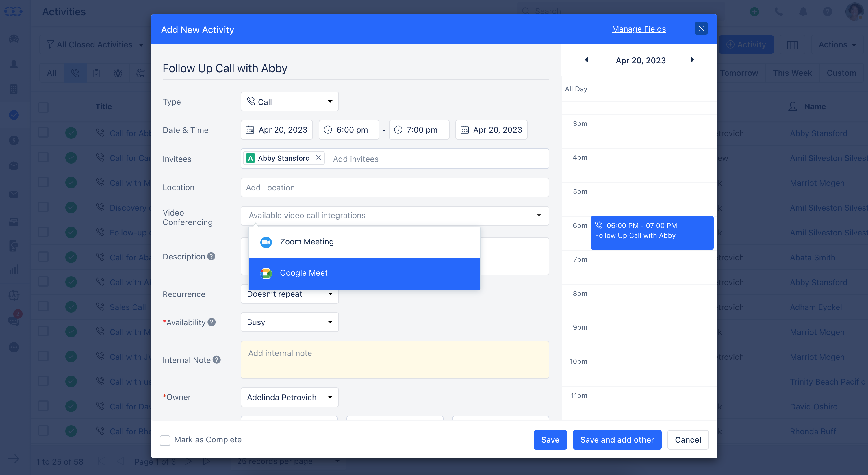Viewport: 868px width, 475px height.
Task: Click the column layout icon button
Action: pyautogui.click(x=792, y=45)
